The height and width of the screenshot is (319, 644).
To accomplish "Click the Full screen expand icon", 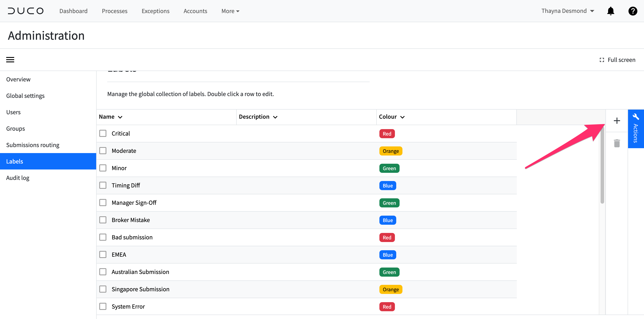I will click(x=602, y=60).
